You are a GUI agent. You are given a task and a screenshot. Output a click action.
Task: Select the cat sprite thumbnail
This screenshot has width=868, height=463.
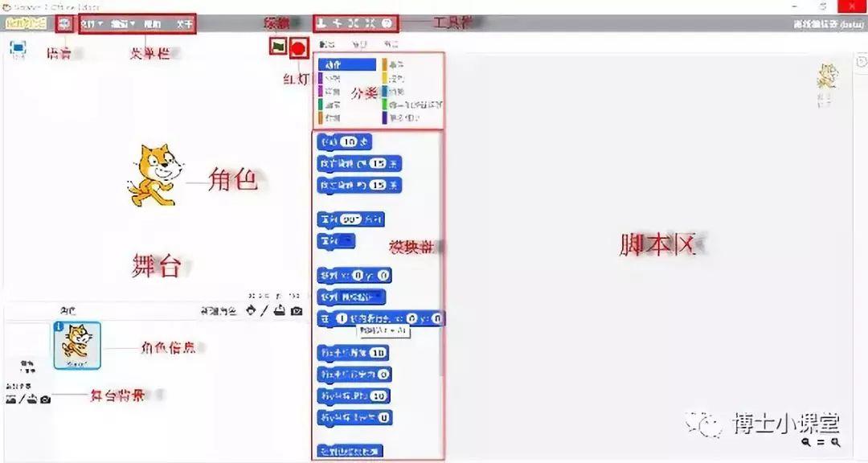click(x=78, y=346)
